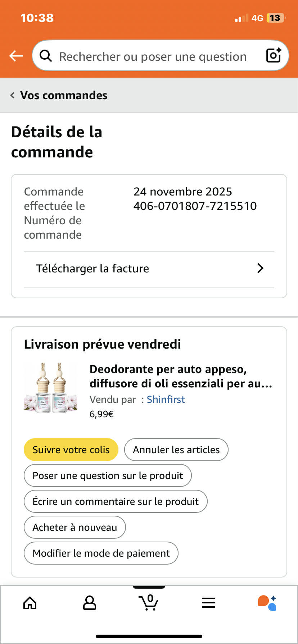Open the hamburger menu tab

[x=208, y=603]
